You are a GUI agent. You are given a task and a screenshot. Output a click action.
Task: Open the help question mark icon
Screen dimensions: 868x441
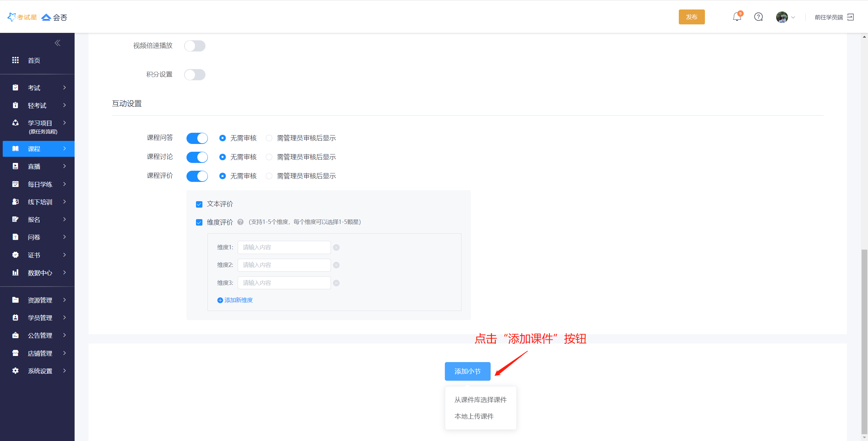click(758, 17)
